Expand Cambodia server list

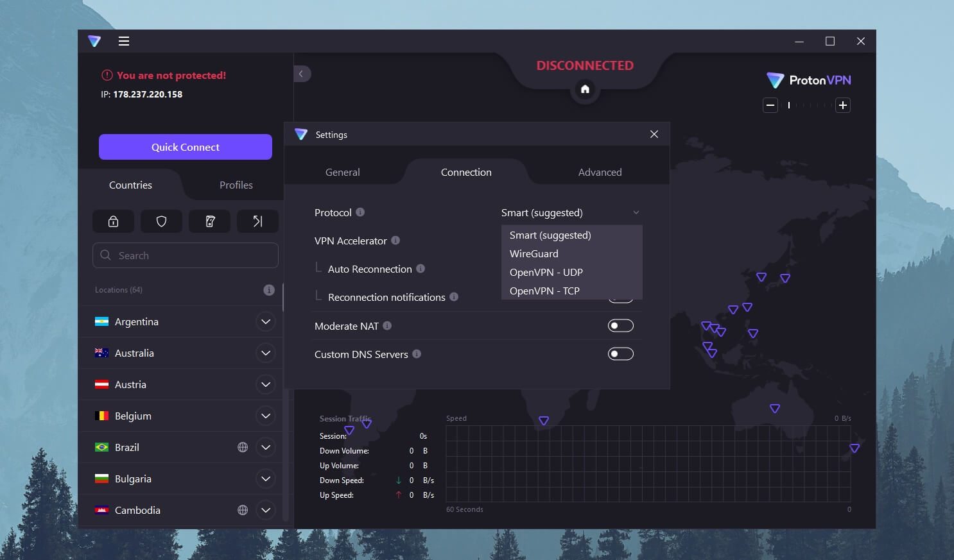point(266,510)
